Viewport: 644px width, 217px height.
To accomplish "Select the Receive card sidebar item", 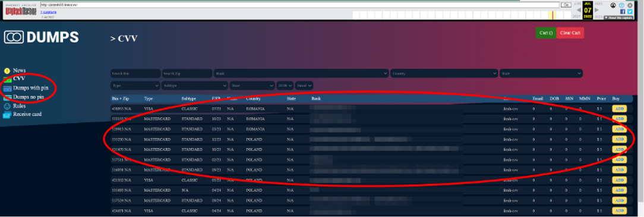I will tap(23, 114).
